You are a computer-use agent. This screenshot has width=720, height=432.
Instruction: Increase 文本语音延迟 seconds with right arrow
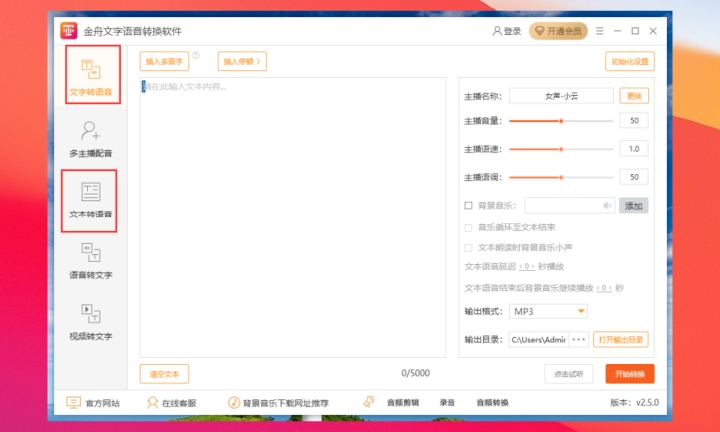coord(533,266)
